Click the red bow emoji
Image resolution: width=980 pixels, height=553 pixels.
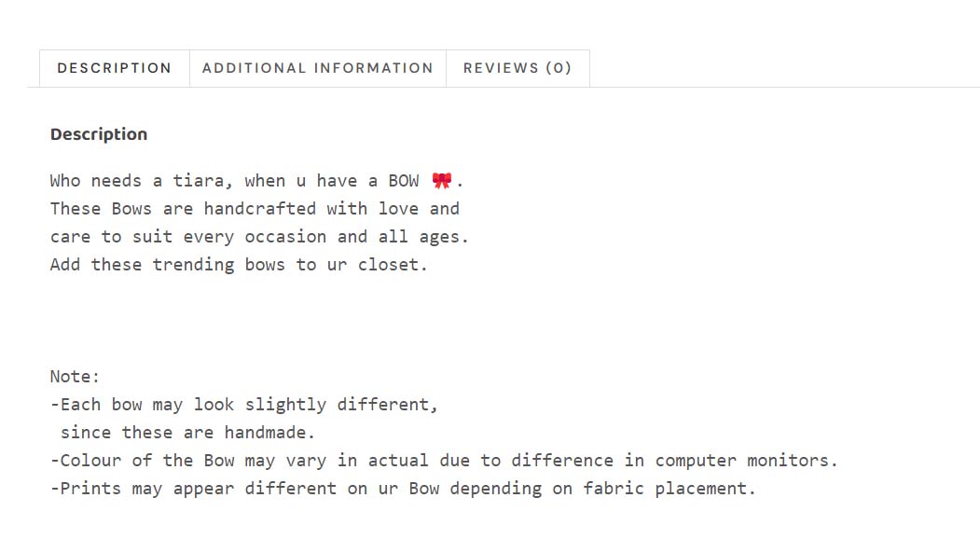[442, 181]
